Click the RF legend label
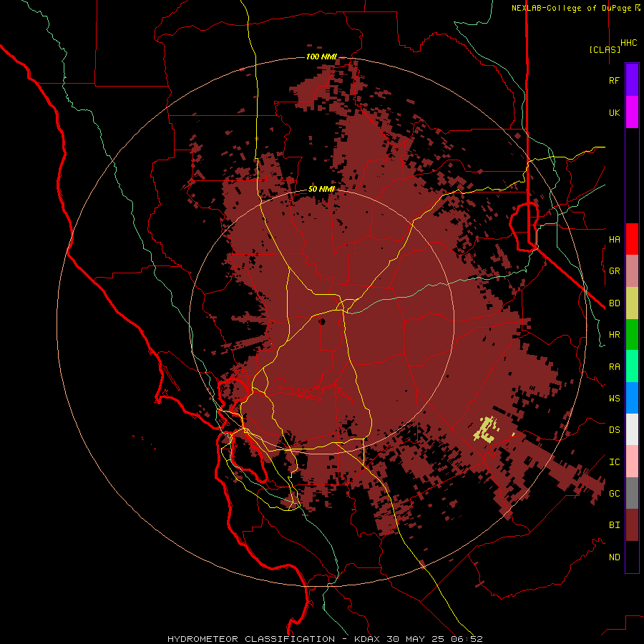Viewport: 644px width, 644px height. point(614,80)
